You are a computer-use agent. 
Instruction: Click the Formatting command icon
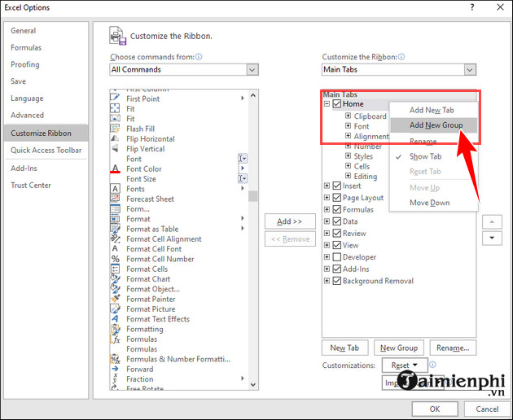[x=115, y=329]
